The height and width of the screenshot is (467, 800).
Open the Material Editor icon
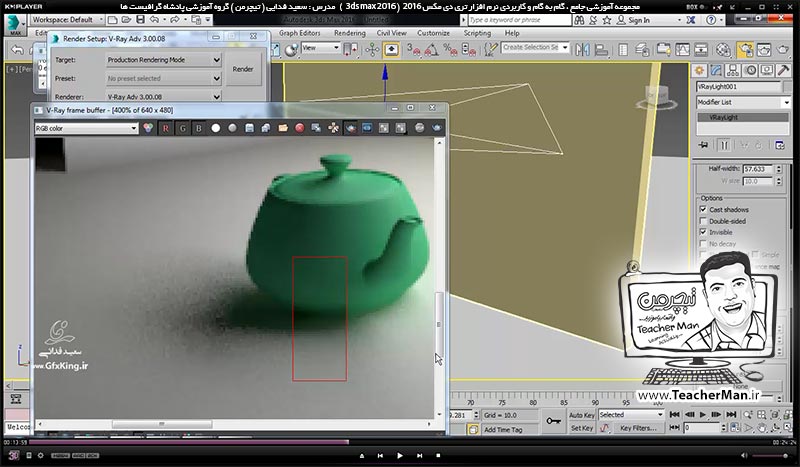[x=723, y=49]
